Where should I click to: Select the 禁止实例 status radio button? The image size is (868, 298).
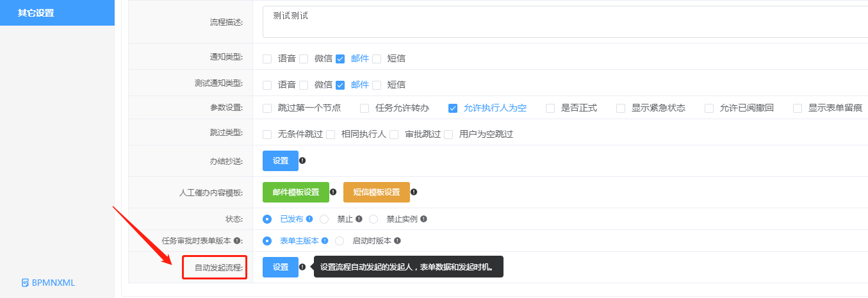click(373, 219)
